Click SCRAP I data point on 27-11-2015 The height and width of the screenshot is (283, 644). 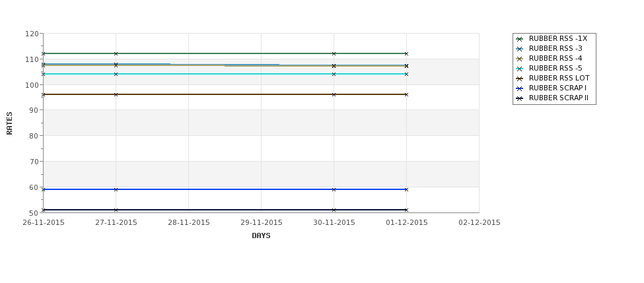[116, 189]
